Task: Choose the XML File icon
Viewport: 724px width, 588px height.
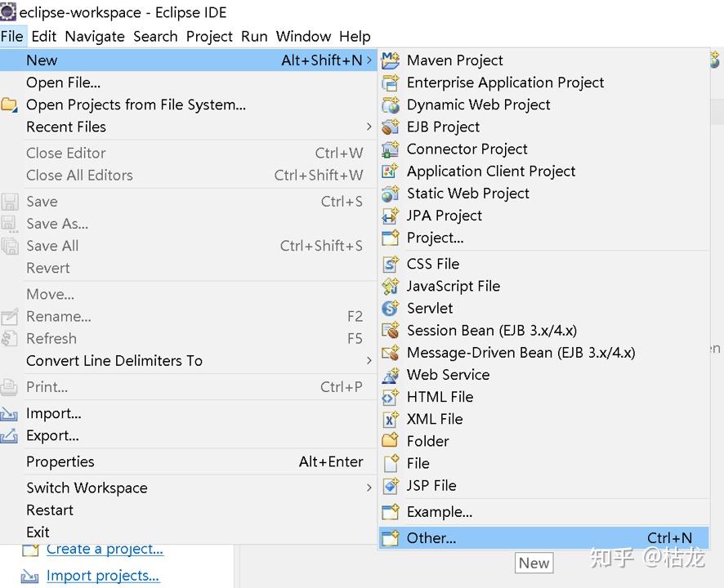Action: point(391,419)
